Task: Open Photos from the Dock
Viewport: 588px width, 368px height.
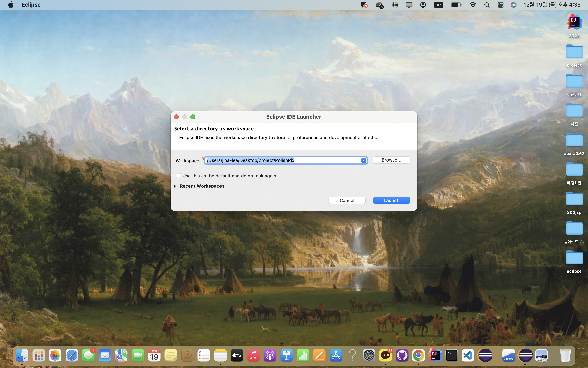Action: pos(55,356)
